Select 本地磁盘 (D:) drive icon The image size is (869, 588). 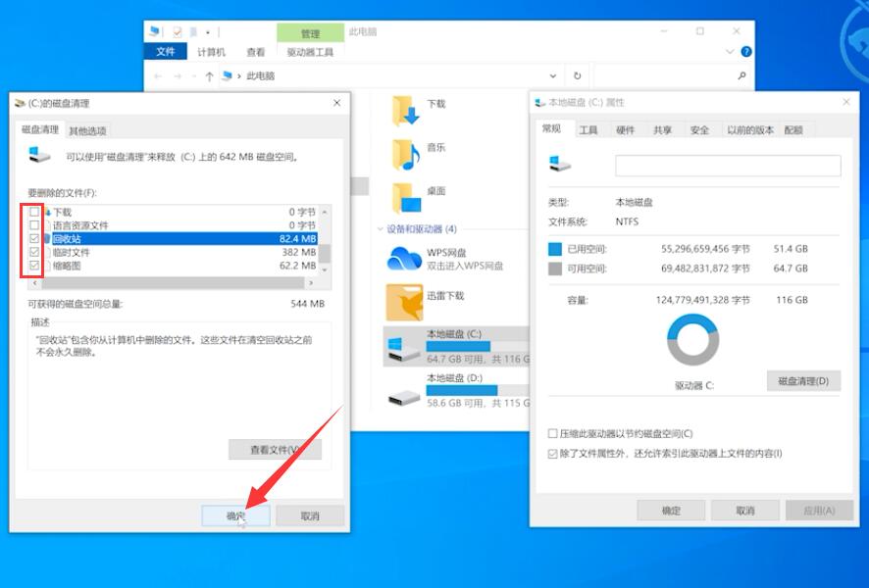(404, 397)
